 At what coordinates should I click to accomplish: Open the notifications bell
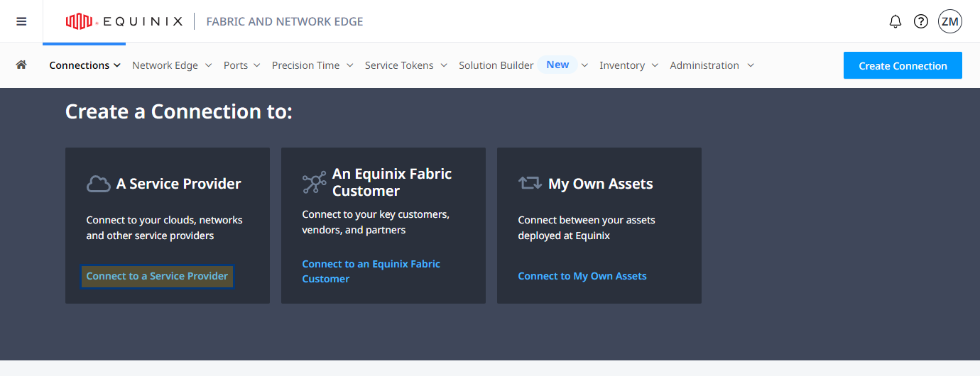tap(895, 21)
